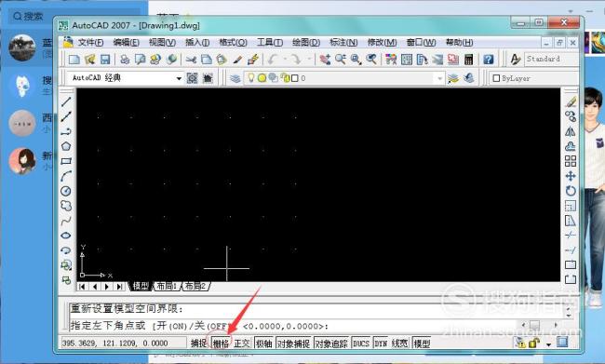Open the 修改(M) menu
Image resolution: width=605 pixels, height=364 pixels.
382,43
